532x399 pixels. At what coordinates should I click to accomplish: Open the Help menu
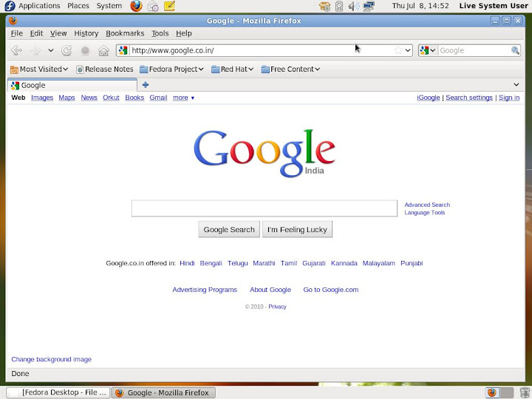183,33
